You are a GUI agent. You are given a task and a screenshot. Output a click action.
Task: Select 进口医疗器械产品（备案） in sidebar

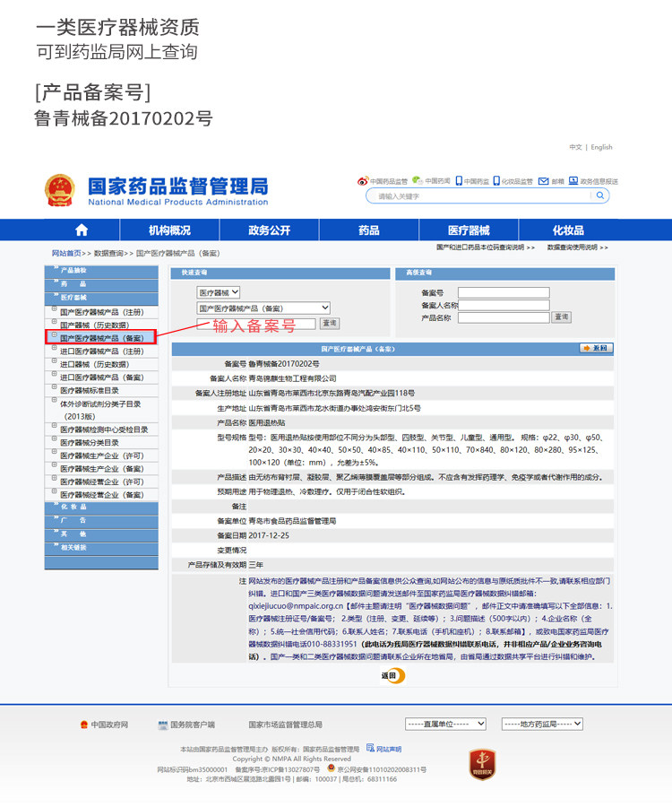click(x=102, y=377)
